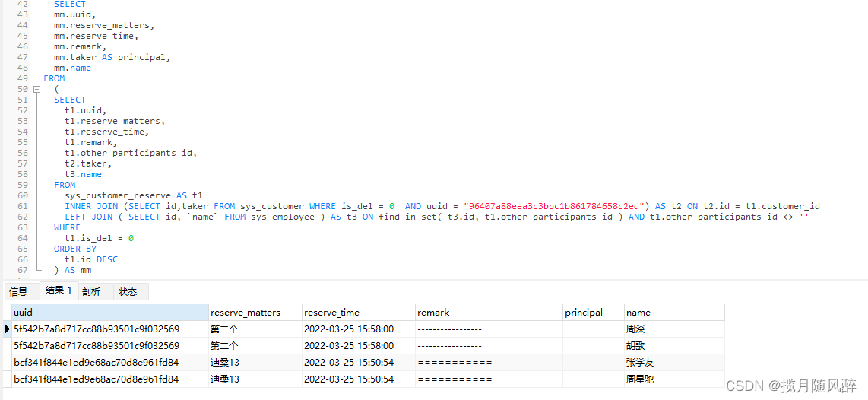868x400 pixels.
Task: Click 't1.id DESC' on line 66
Action: (x=90, y=259)
